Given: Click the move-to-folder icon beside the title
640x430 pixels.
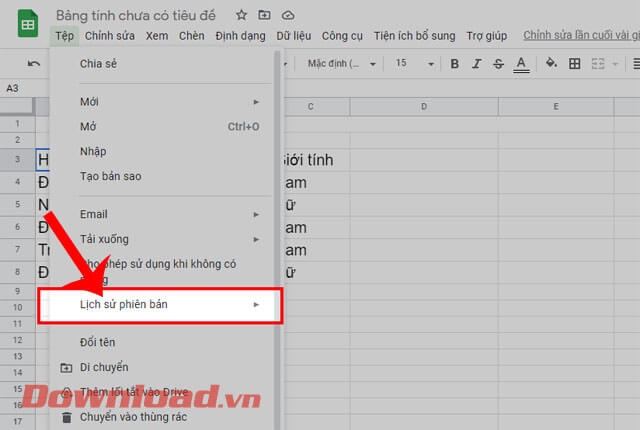Looking at the screenshot, I should point(264,16).
